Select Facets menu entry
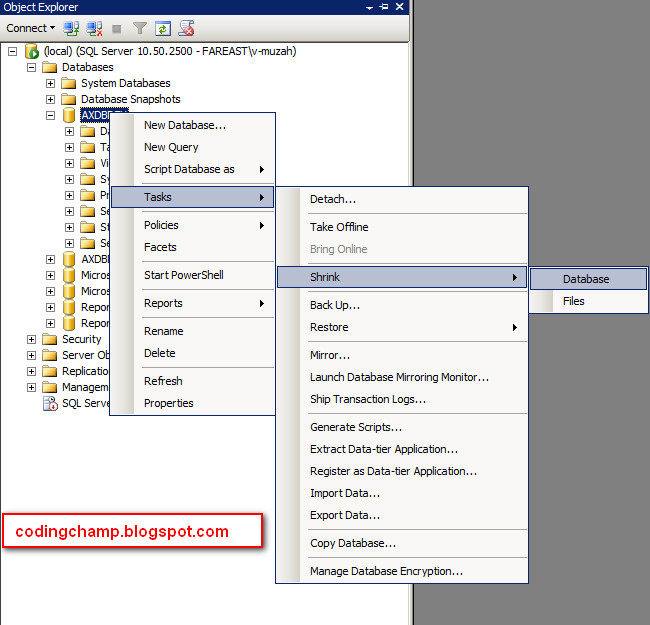The image size is (650, 625). click(192, 247)
